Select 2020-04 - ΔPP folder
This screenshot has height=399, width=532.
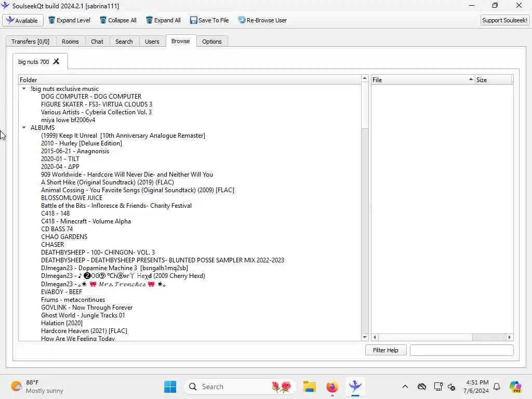[60, 167]
